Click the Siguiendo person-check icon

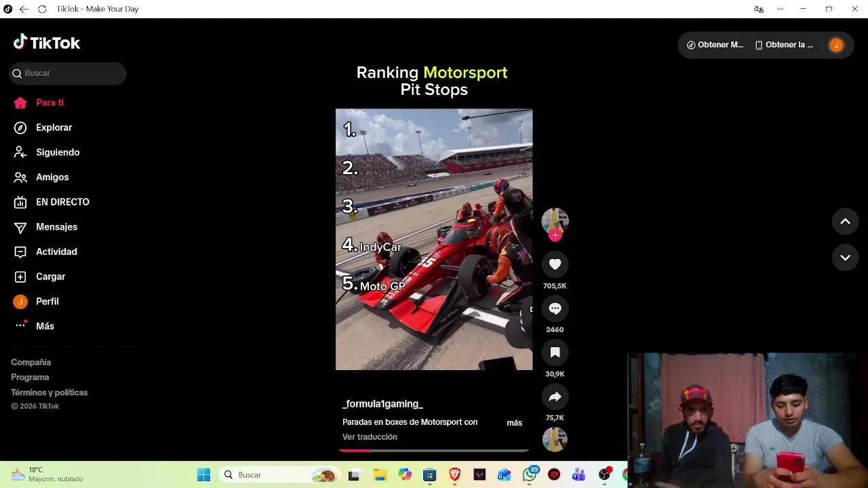20,152
